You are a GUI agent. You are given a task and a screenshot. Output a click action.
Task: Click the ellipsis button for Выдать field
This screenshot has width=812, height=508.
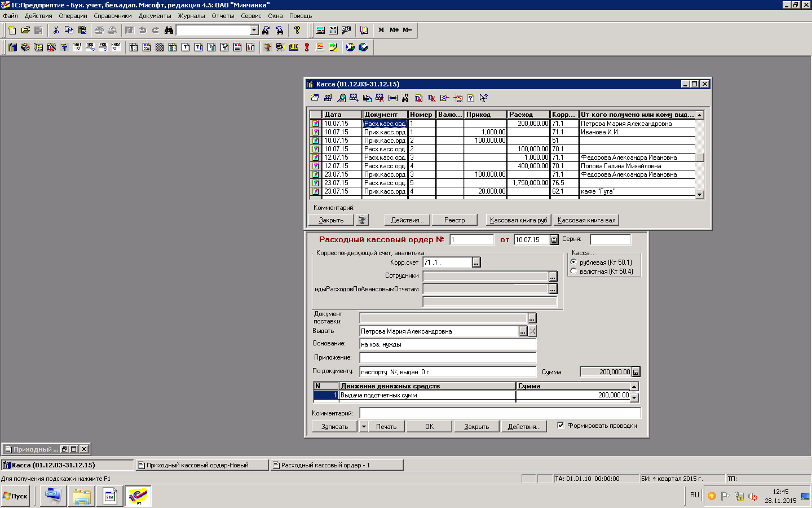tap(523, 331)
